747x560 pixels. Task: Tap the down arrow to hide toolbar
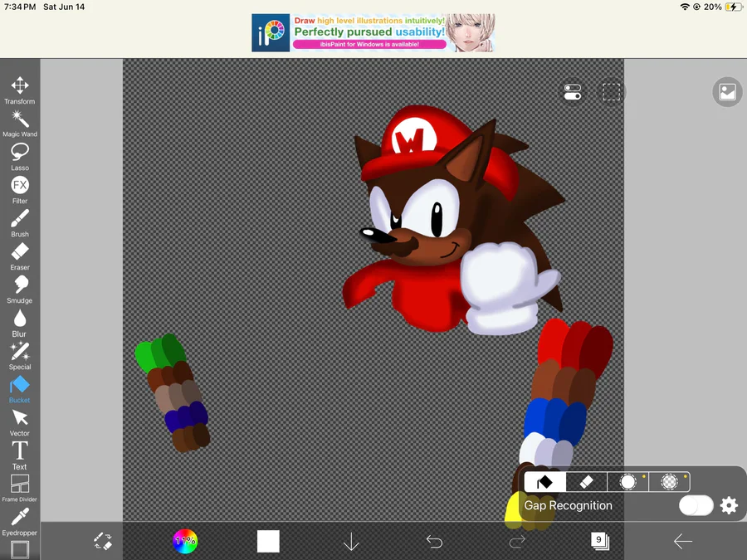[x=351, y=542]
